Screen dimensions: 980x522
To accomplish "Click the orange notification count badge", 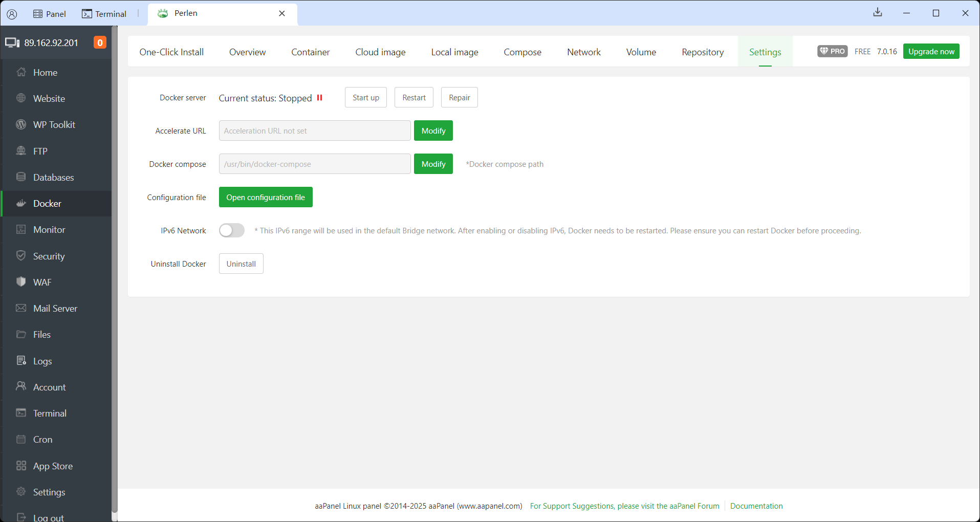I will coord(100,42).
